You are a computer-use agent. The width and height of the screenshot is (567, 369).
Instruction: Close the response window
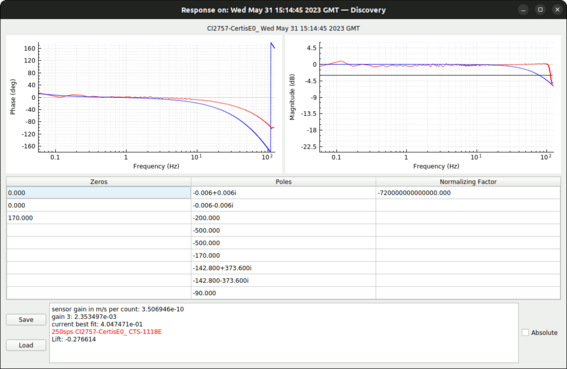pos(557,10)
